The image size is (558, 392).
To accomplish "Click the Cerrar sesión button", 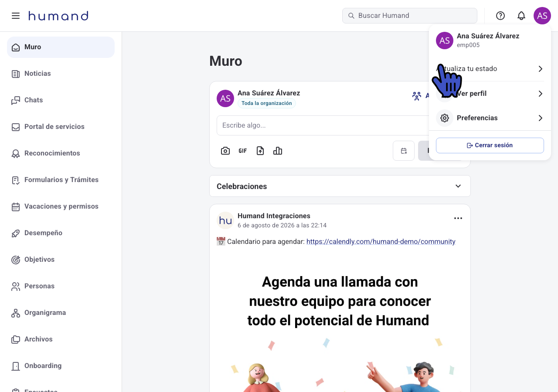I will pyautogui.click(x=490, y=145).
